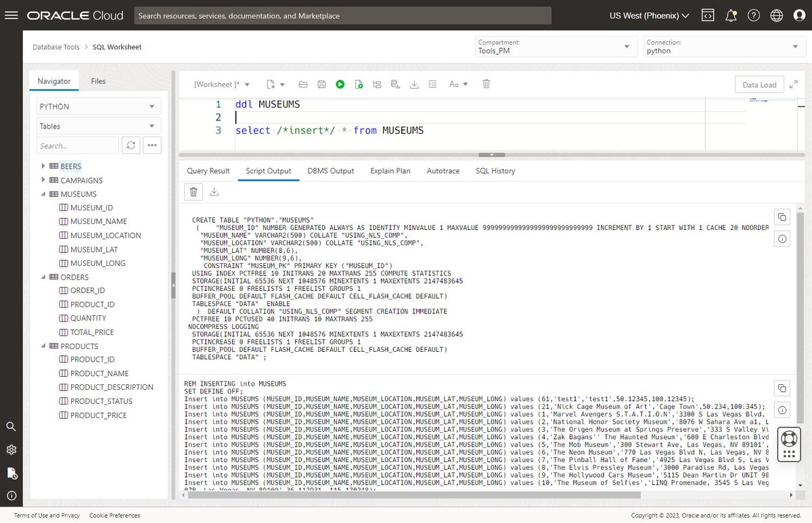Open Cookie Preferences link

point(114,516)
